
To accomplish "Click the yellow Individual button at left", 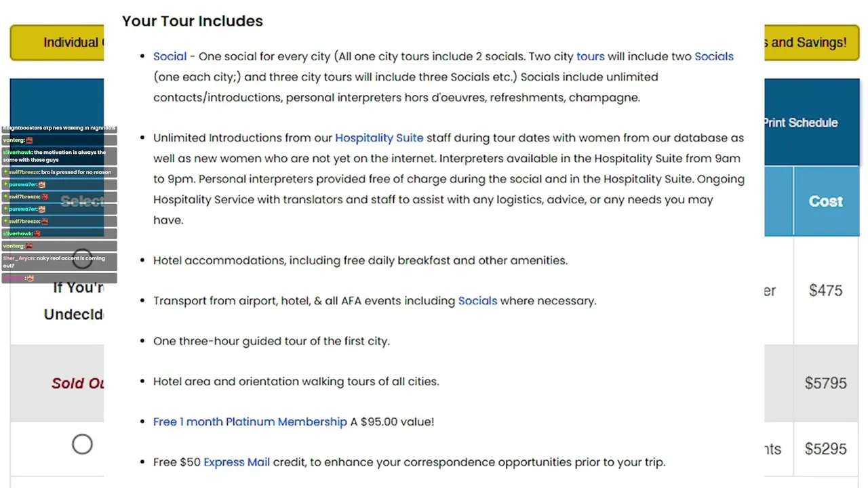I will (x=57, y=43).
